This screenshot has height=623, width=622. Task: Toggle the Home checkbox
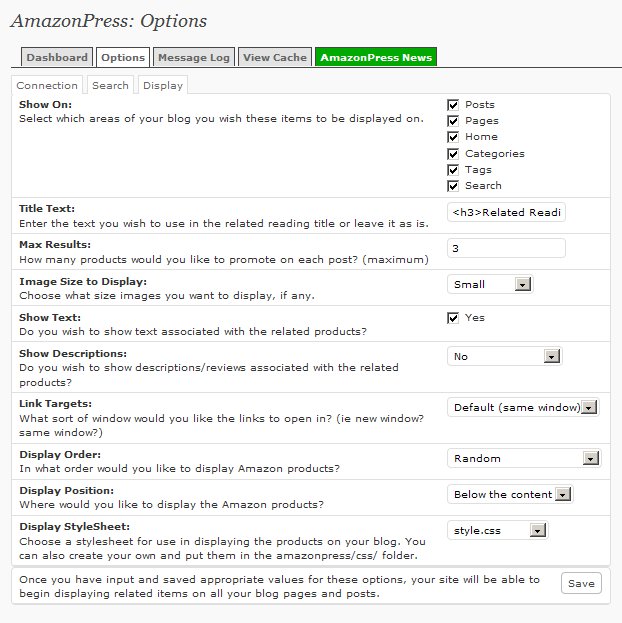(x=453, y=137)
